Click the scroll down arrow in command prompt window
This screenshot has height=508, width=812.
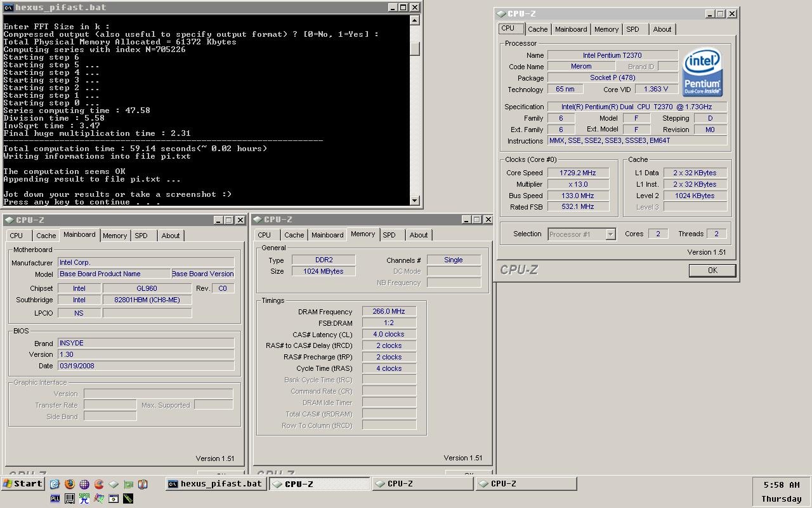(x=415, y=200)
